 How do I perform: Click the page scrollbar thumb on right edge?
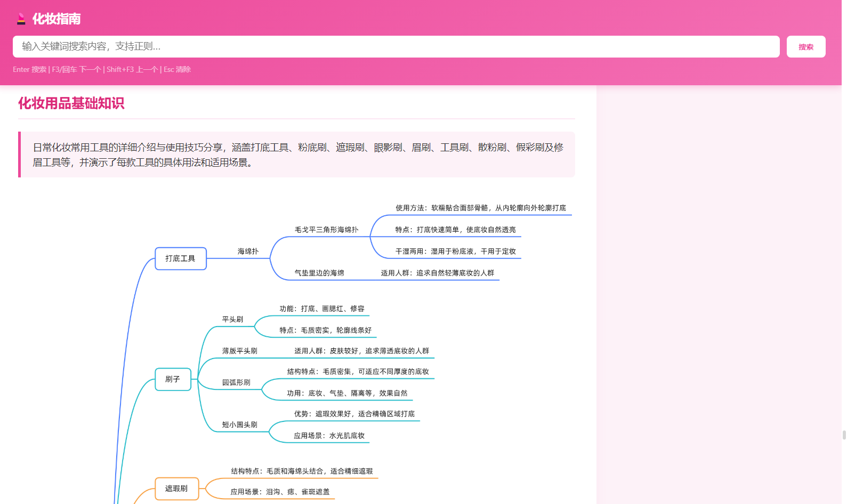844,435
